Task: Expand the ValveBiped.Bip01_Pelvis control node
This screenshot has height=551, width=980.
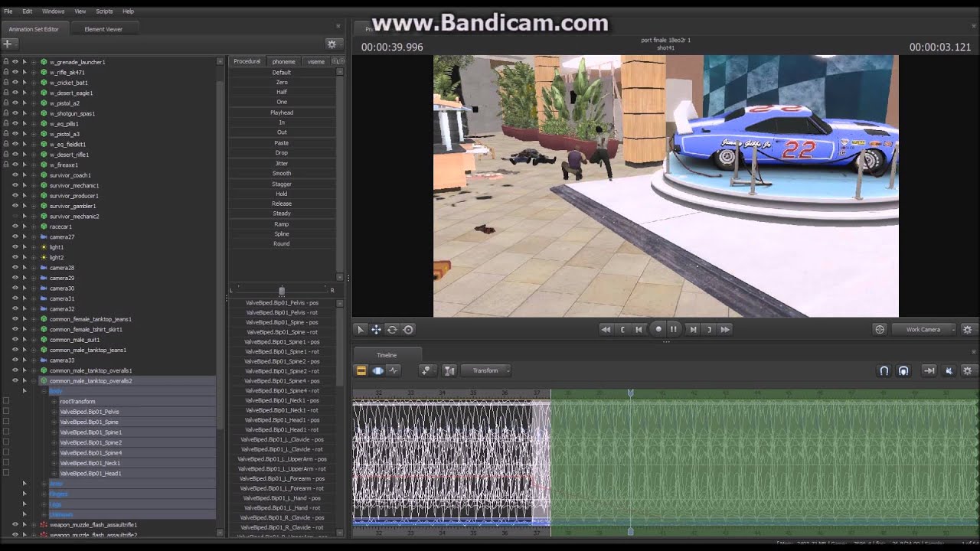Action: click(54, 412)
